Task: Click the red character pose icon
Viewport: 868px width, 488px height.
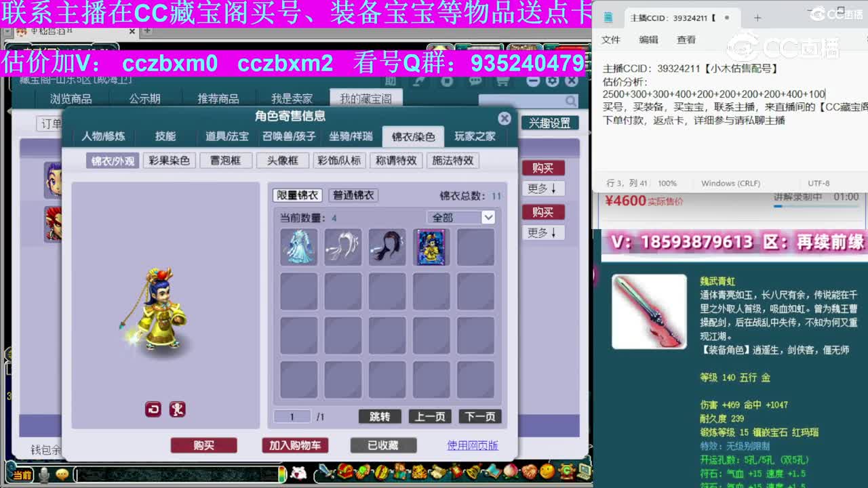Action: tap(178, 409)
